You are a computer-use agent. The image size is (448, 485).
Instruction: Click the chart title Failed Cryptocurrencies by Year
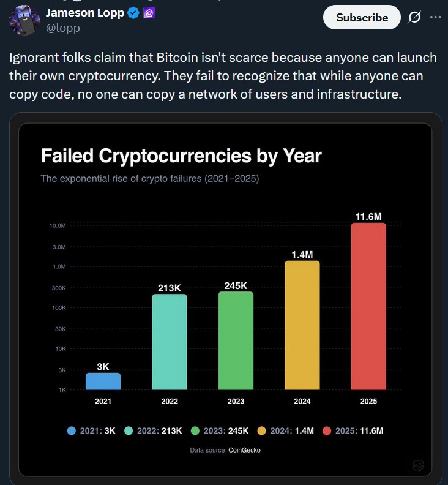[x=181, y=156]
